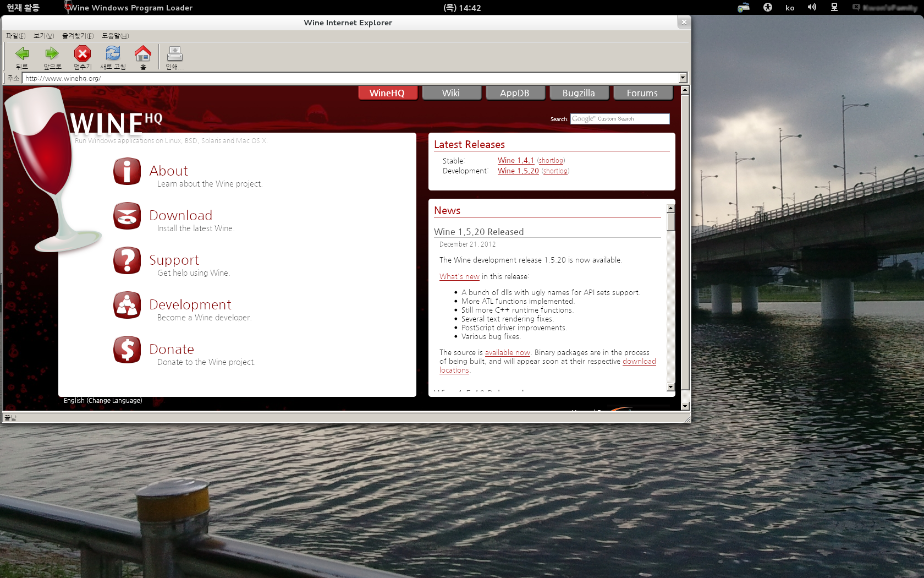
Task: Open the Donate heading link
Action: pos(172,350)
